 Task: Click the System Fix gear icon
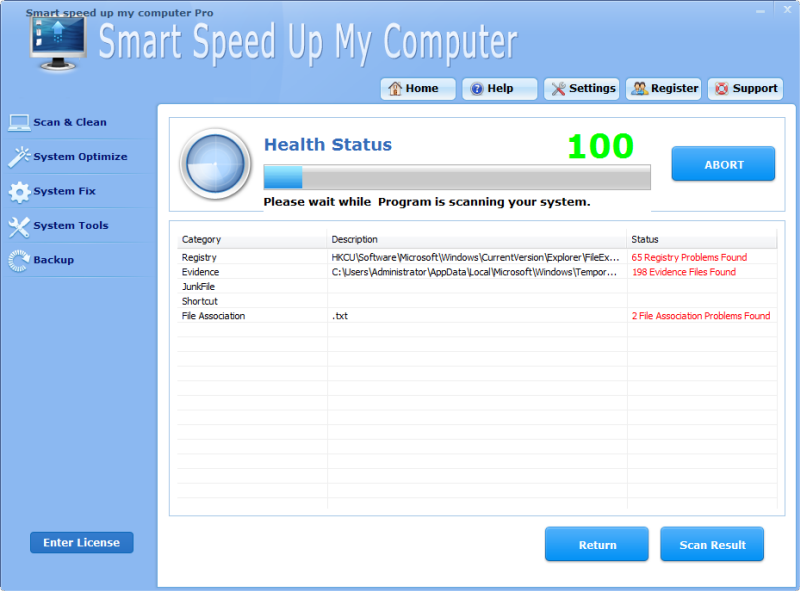click(19, 192)
